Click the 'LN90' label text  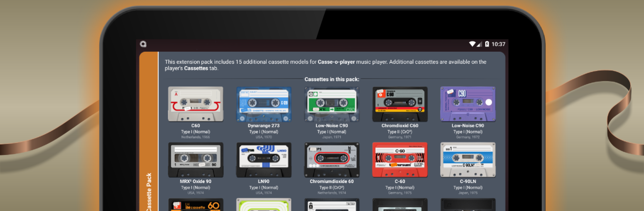[264, 181]
